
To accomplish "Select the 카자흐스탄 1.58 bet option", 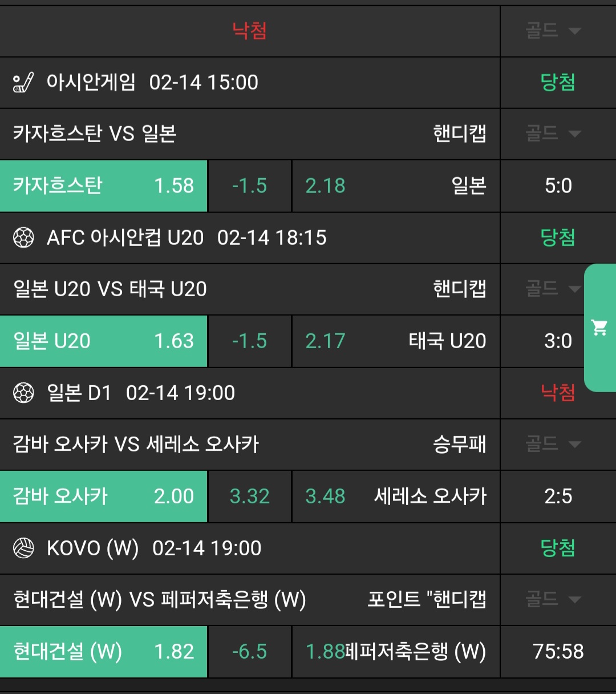I will pos(103,186).
